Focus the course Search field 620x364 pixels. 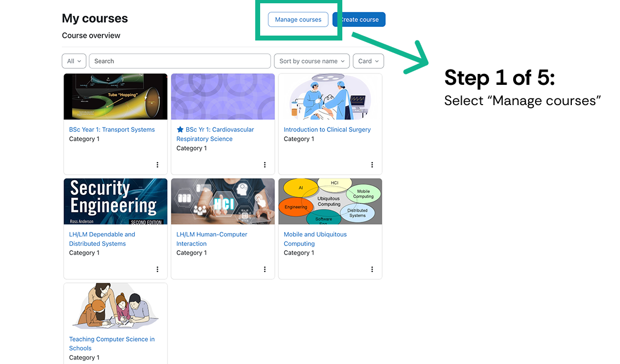click(180, 61)
